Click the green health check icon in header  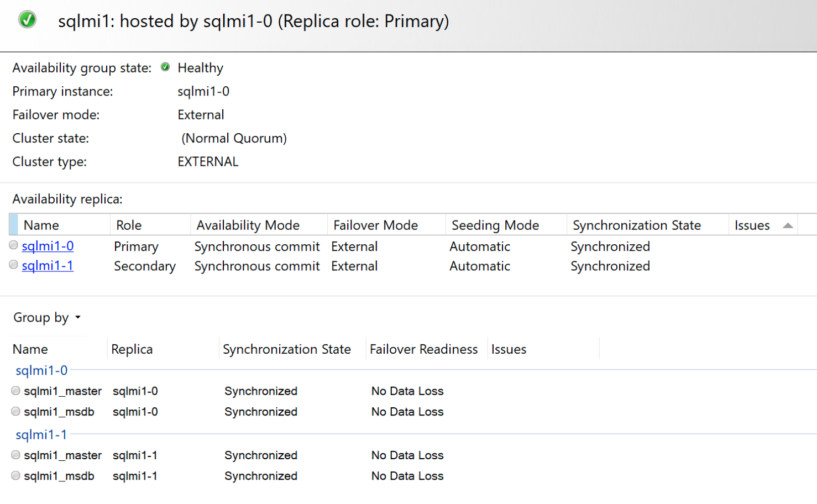tap(27, 20)
